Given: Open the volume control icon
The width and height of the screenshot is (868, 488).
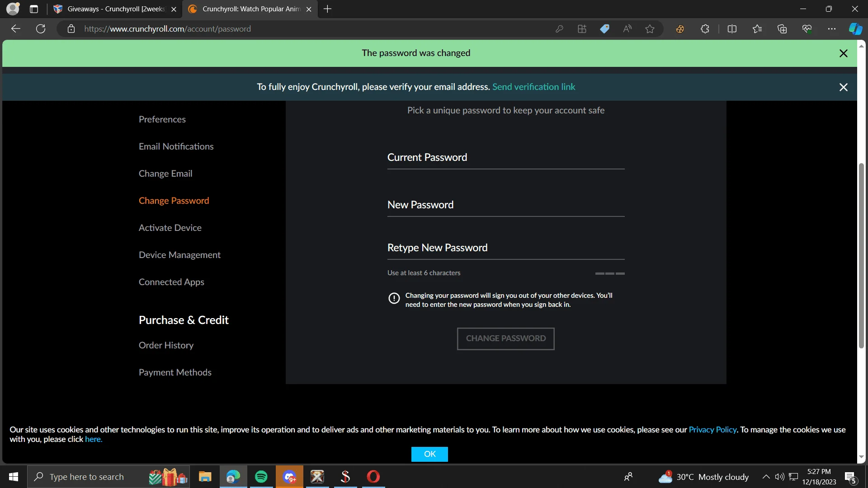Looking at the screenshot, I should (x=779, y=477).
